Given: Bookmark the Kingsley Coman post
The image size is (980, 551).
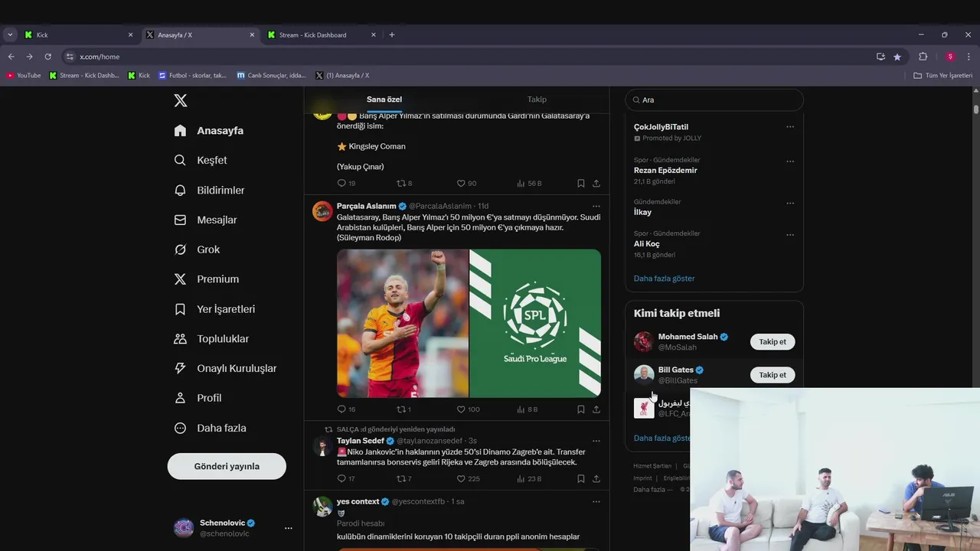Looking at the screenshot, I should pos(580,184).
